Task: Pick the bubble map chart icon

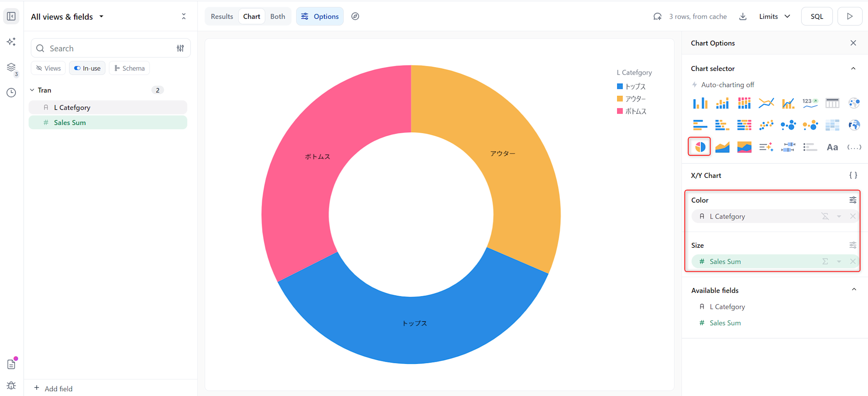Action: (x=854, y=103)
